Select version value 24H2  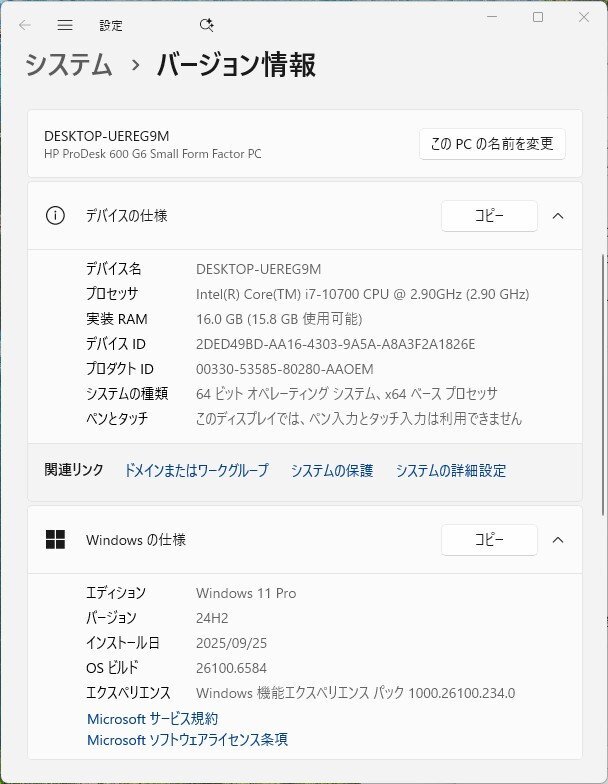[x=212, y=618]
